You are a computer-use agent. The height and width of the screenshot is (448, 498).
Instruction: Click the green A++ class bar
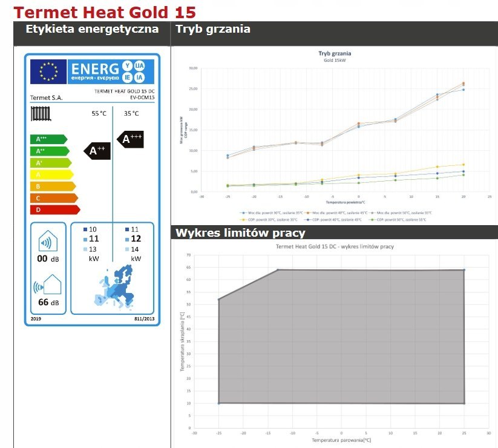tap(50, 151)
